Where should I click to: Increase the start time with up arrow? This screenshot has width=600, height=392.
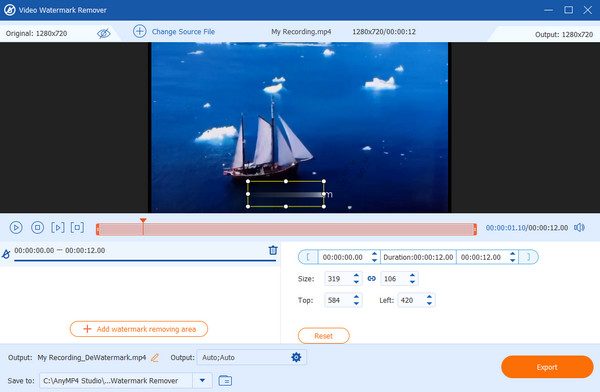pos(374,254)
